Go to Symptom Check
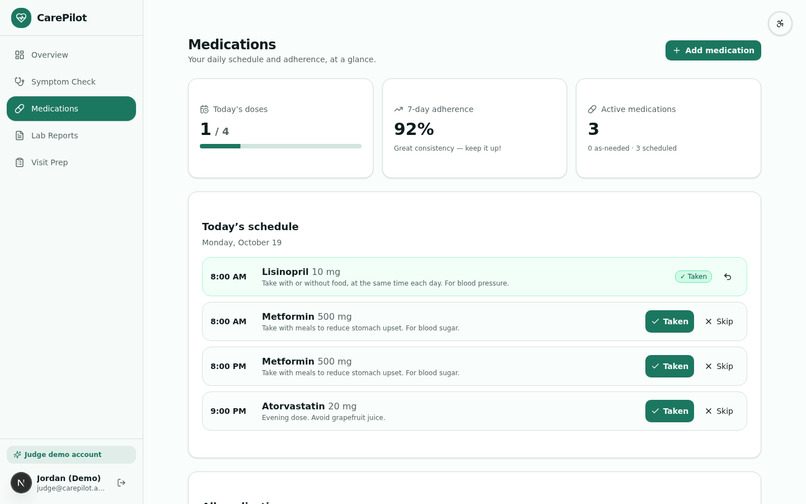 tap(71, 82)
